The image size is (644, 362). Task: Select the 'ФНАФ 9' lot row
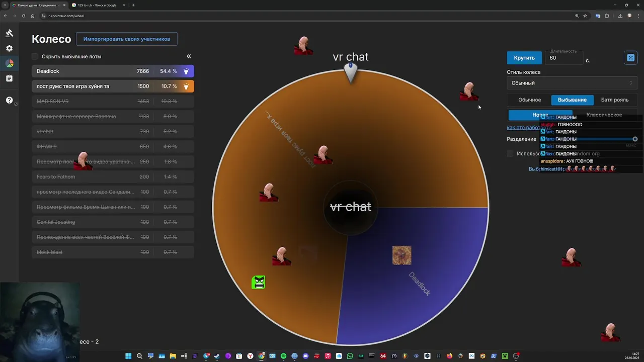point(113,147)
